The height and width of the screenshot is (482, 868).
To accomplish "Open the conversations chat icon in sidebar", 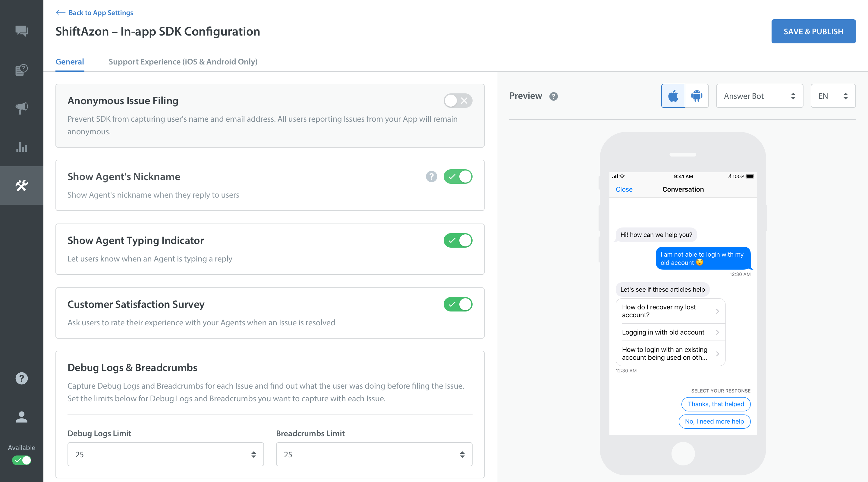I will [22, 31].
